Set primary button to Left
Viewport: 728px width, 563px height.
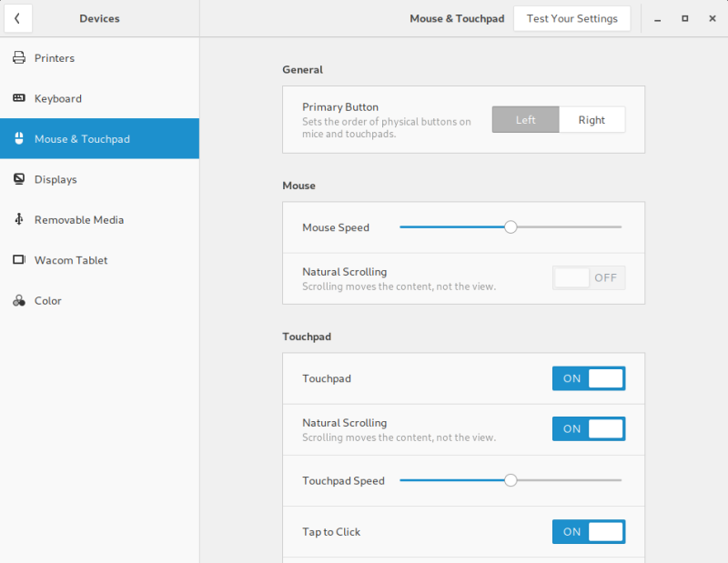pyautogui.click(x=526, y=120)
